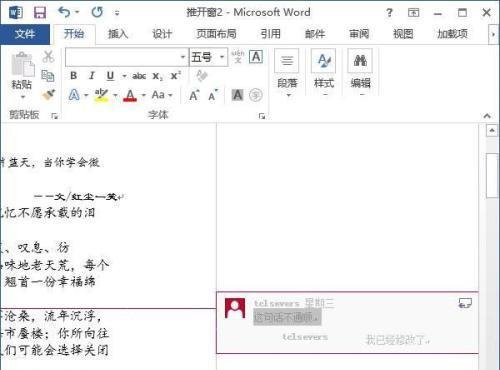Activate the Format Painter brush
The height and width of the screenshot is (370, 500).
tap(49, 95)
